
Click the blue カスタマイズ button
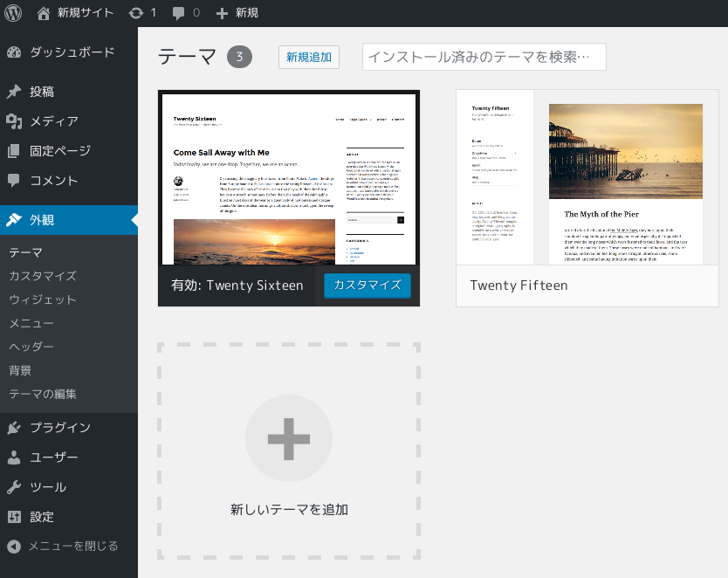[x=367, y=285]
